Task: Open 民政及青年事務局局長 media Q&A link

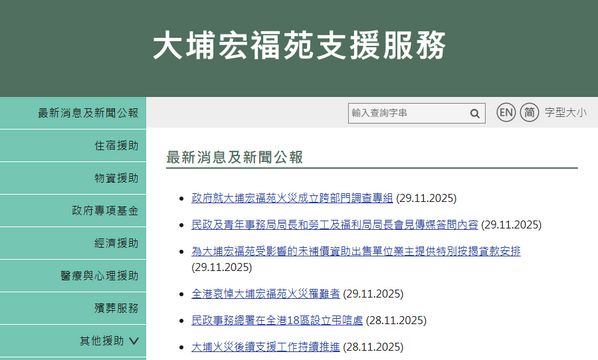Action: click(334, 225)
